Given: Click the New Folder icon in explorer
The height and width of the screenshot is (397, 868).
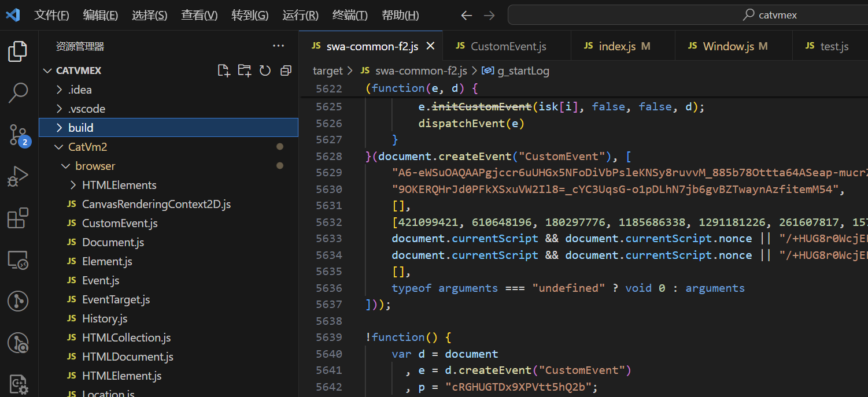Looking at the screenshot, I should point(245,71).
